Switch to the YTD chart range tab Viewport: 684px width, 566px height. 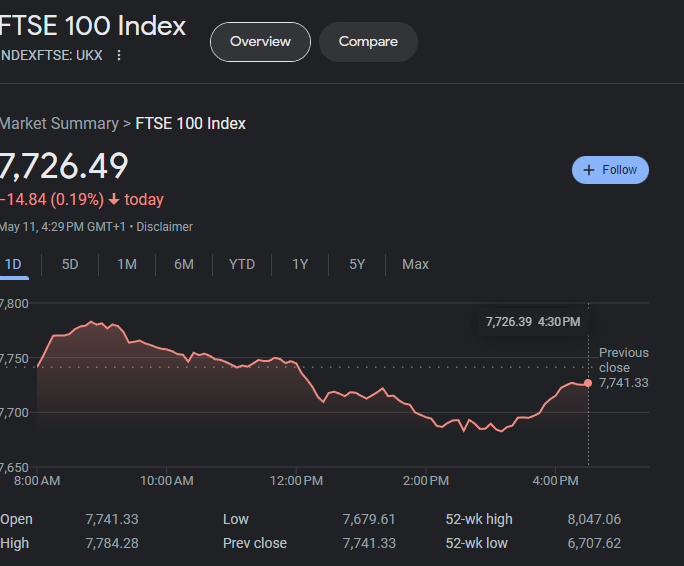[242, 264]
